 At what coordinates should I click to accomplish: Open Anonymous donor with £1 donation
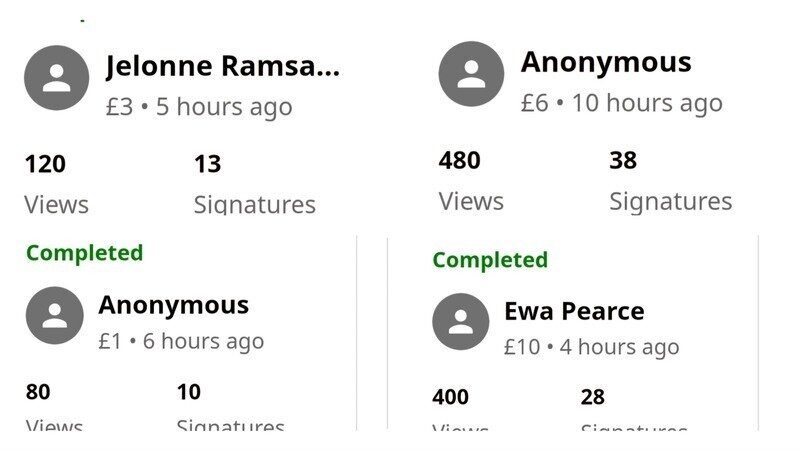[x=173, y=305]
